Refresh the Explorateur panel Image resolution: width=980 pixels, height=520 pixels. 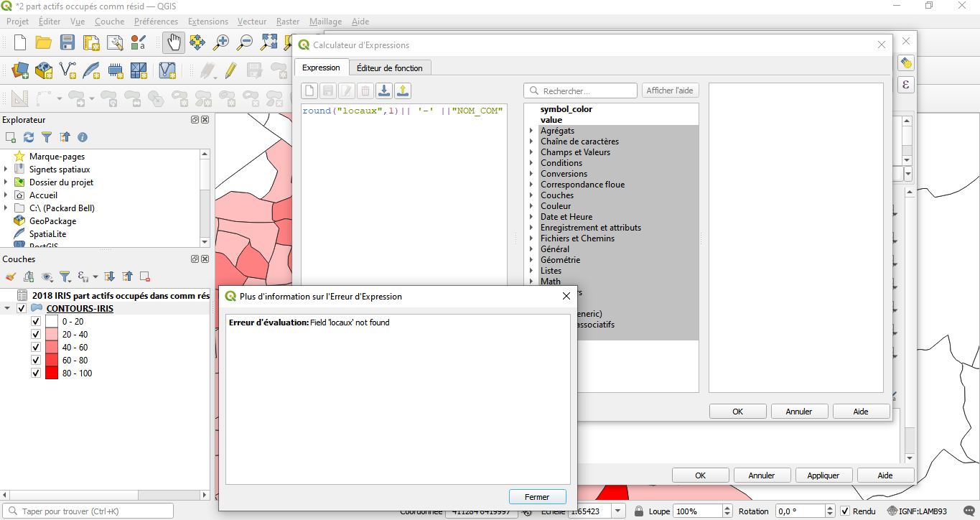coord(29,137)
